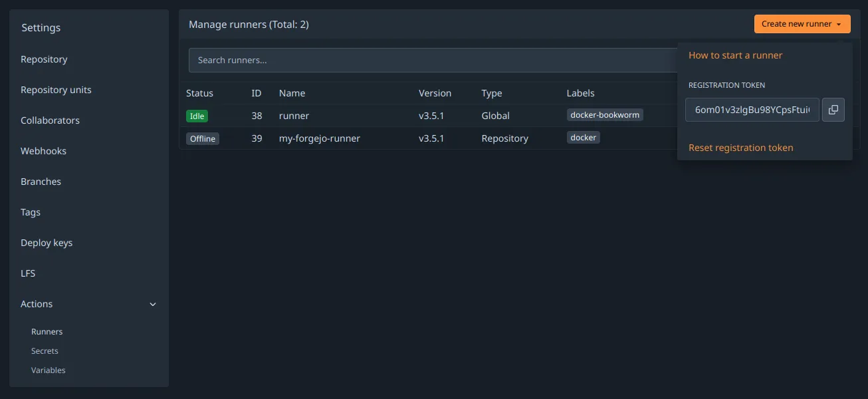Open Collaborators settings page
Image resolution: width=868 pixels, height=399 pixels.
[50, 120]
